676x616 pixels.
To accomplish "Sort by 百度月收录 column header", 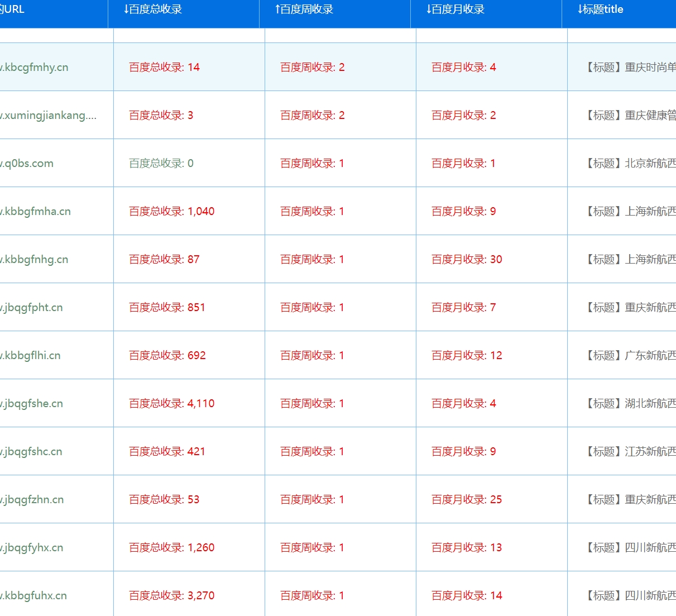I will click(x=456, y=9).
